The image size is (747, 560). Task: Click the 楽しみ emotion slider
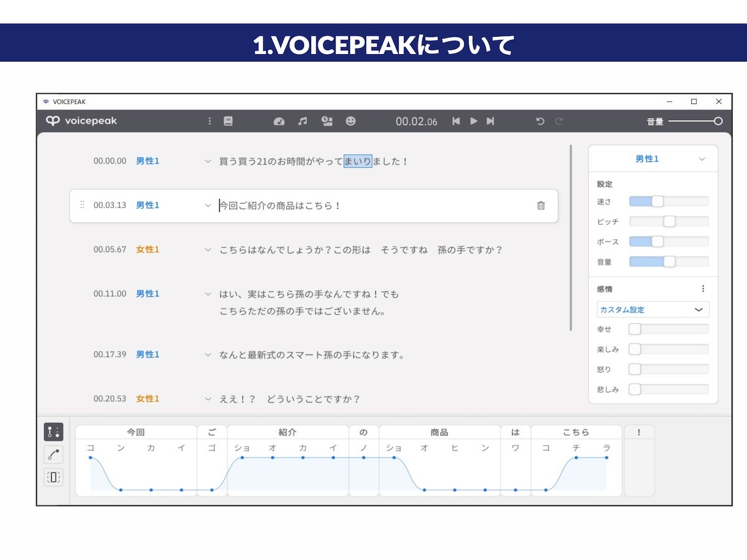click(x=669, y=349)
